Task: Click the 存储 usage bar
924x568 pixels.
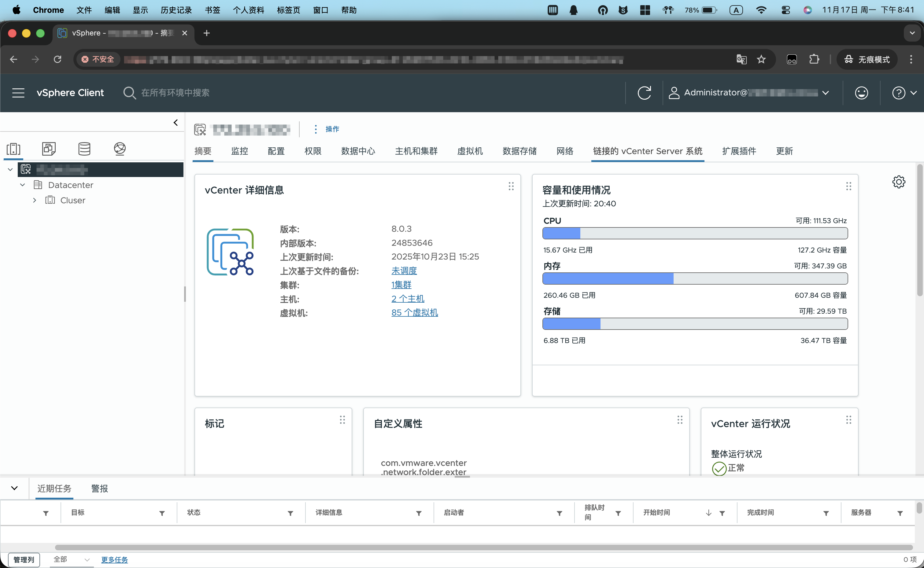Action: click(695, 324)
